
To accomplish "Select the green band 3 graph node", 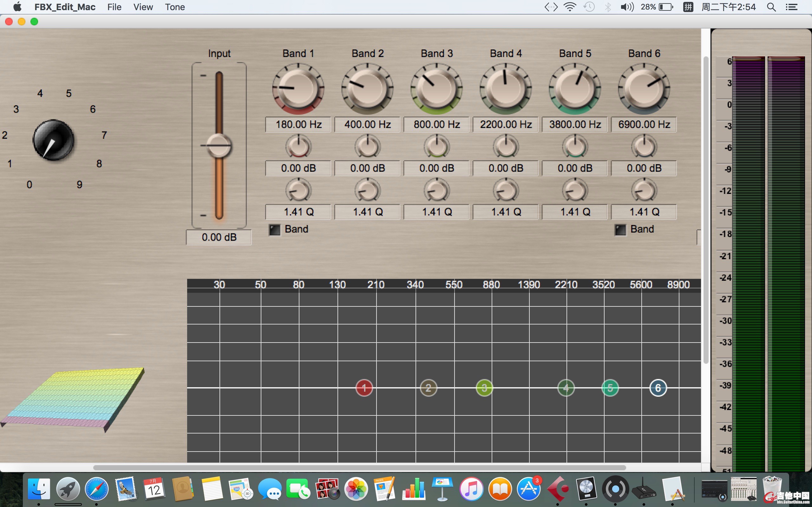I will (x=484, y=388).
